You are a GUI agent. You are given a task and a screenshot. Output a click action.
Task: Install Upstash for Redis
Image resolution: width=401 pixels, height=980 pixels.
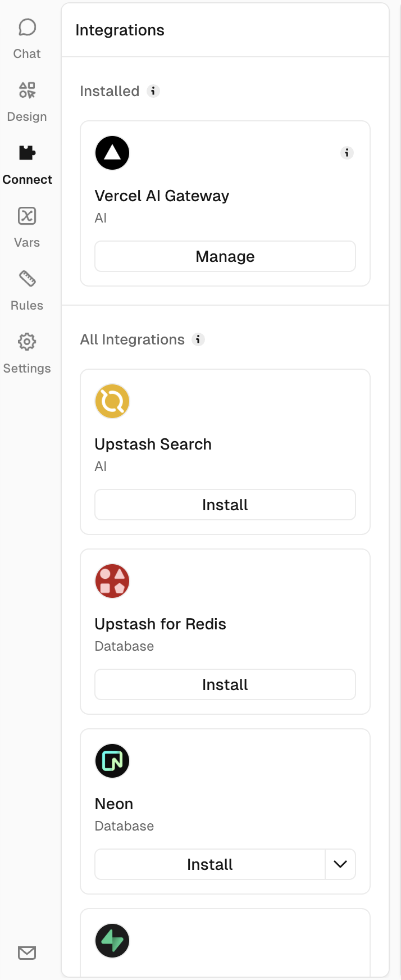[x=225, y=684]
